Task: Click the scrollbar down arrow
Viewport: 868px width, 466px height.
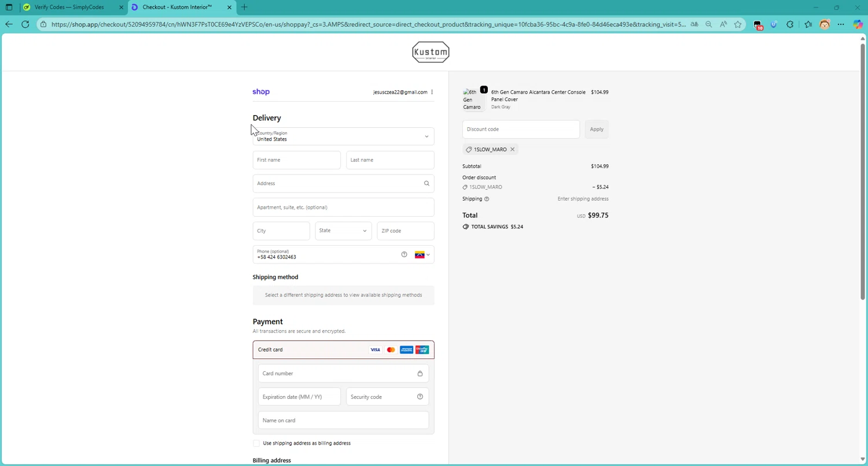Action: [x=863, y=460]
